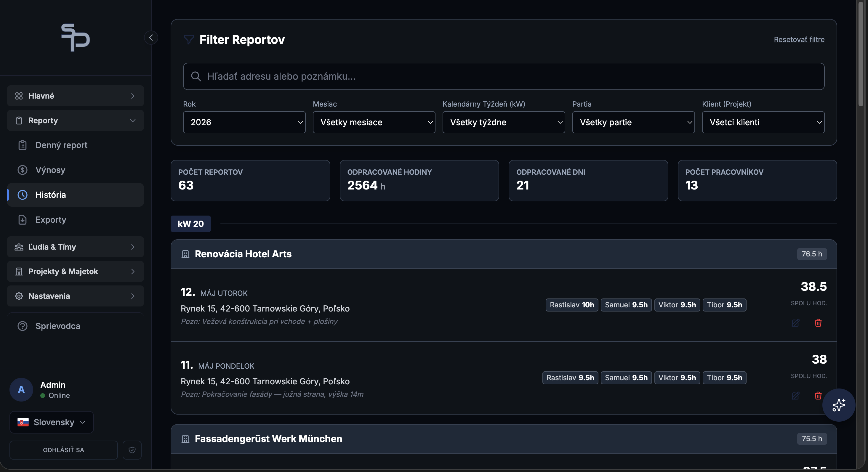This screenshot has width=868, height=472.
Task: Open Výnosy page
Action: (x=76, y=170)
